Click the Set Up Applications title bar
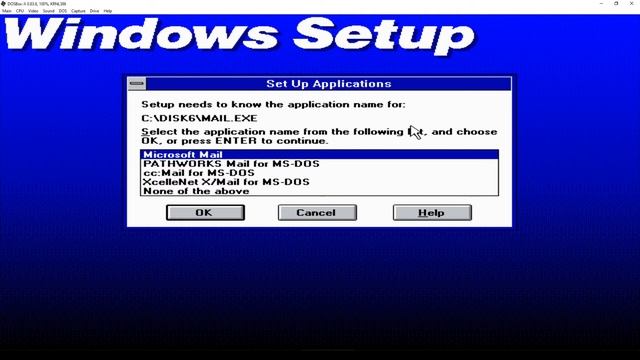Image resolution: width=640 pixels, height=360 pixels. [328, 84]
